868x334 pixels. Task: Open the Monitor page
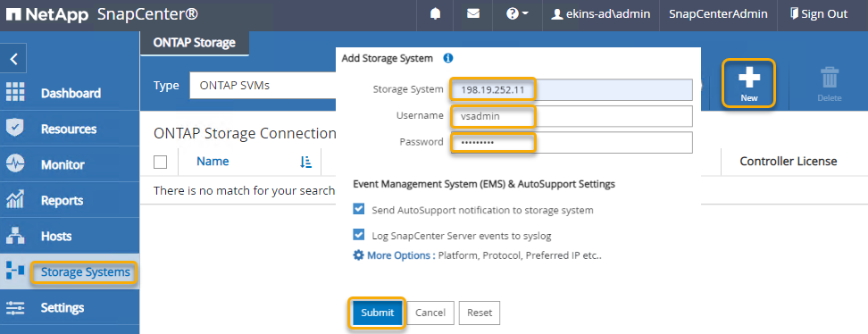[x=63, y=164]
